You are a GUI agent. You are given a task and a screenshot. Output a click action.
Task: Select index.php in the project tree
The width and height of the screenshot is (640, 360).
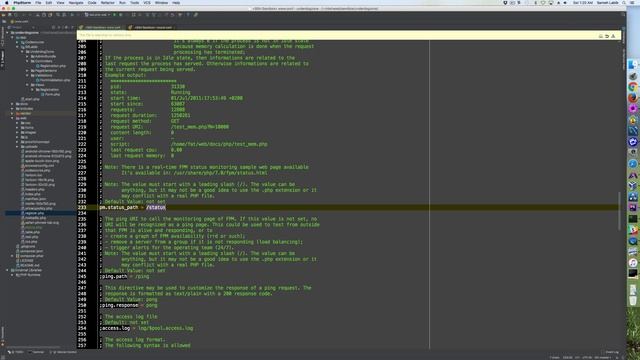tap(31, 194)
